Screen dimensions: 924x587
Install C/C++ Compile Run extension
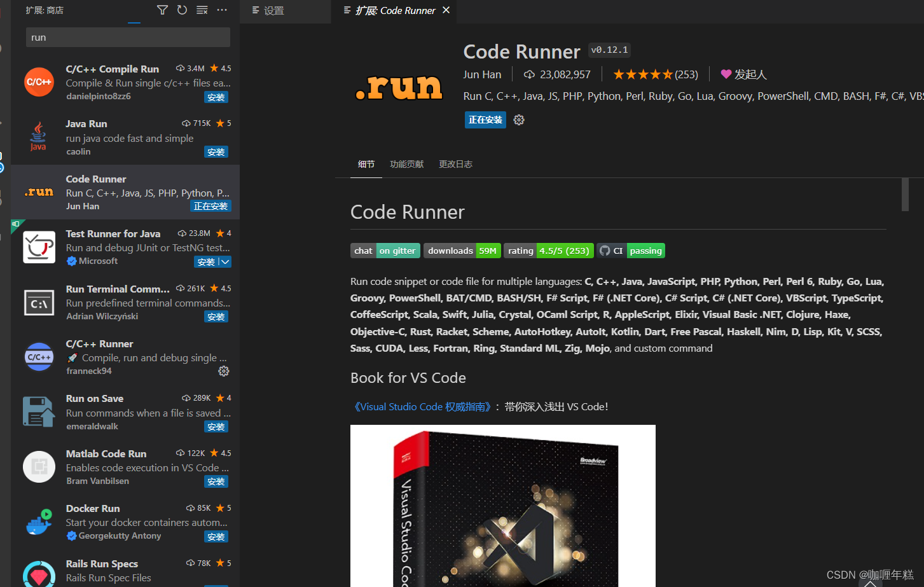tap(216, 97)
